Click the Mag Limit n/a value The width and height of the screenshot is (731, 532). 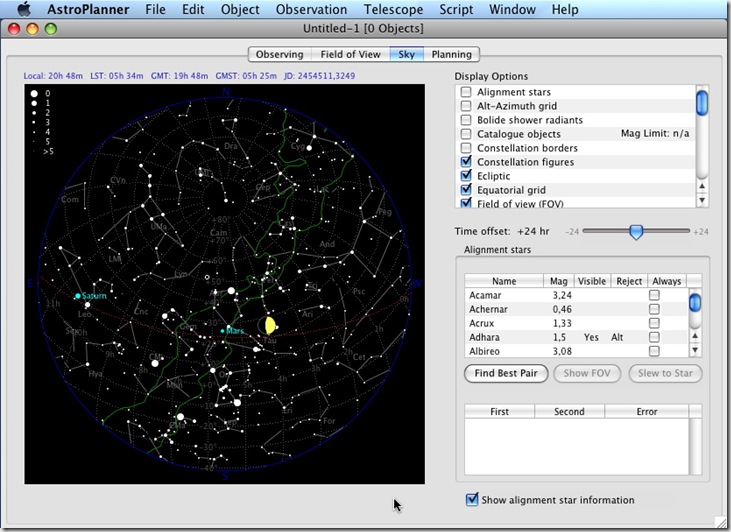[x=655, y=133]
